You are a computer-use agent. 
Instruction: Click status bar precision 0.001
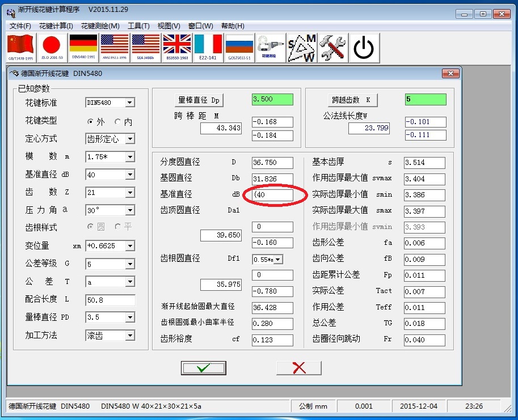point(364,406)
